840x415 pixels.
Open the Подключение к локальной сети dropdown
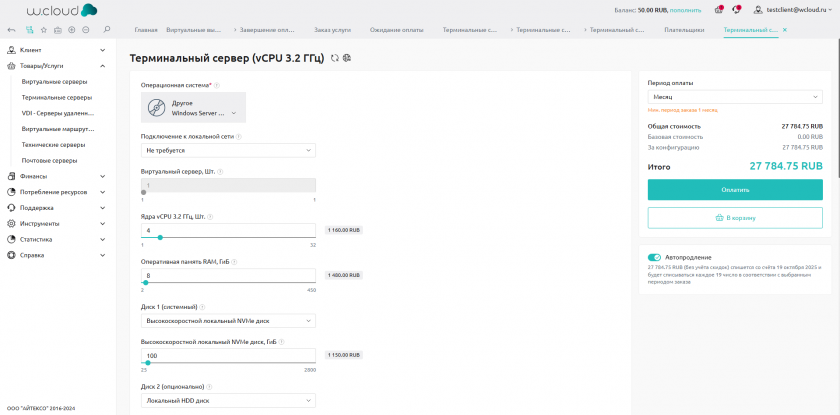tap(228, 150)
